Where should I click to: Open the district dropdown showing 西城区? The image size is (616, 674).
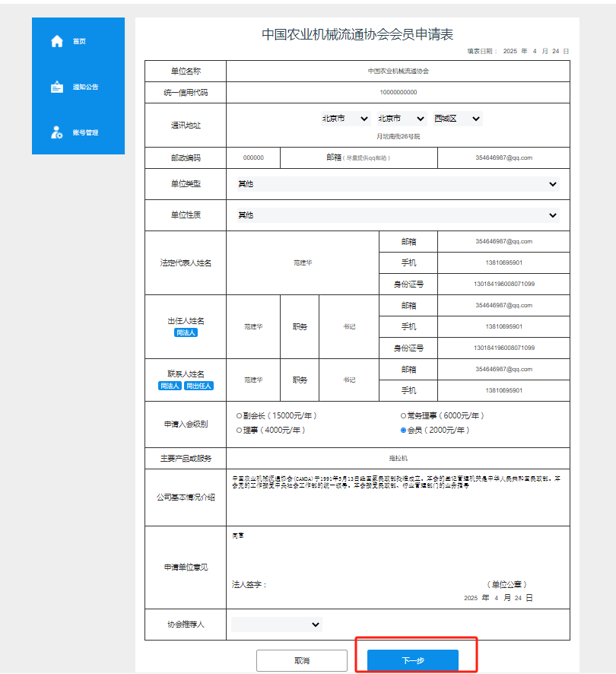(x=457, y=119)
